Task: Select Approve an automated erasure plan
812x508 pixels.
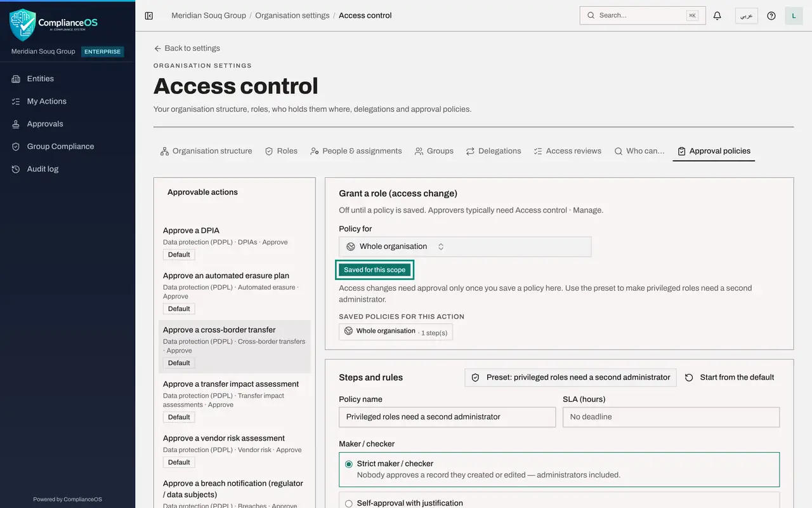Action: [x=235, y=292]
